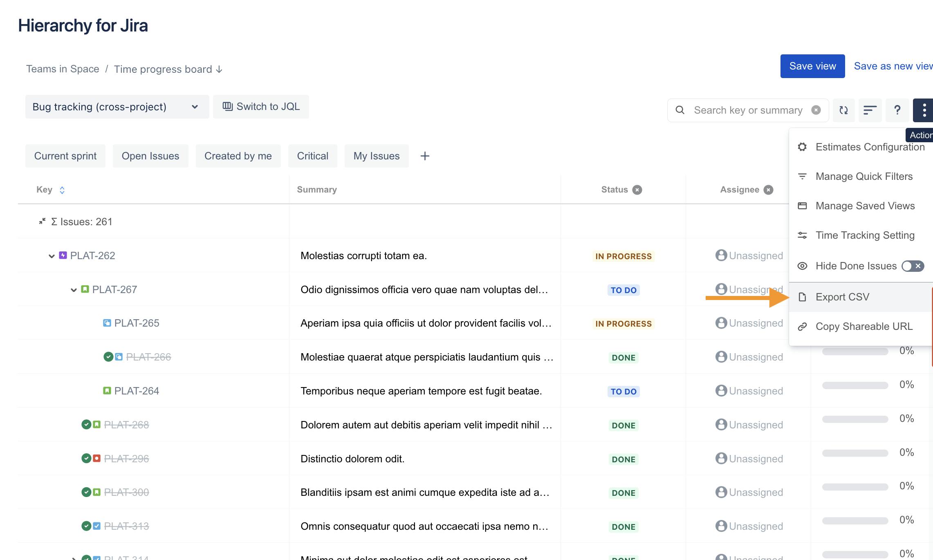The height and width of the screenshot is (560, 933).
Task: Click the red bug icon next to PLAT-296
Action: [x=96, y=458]
